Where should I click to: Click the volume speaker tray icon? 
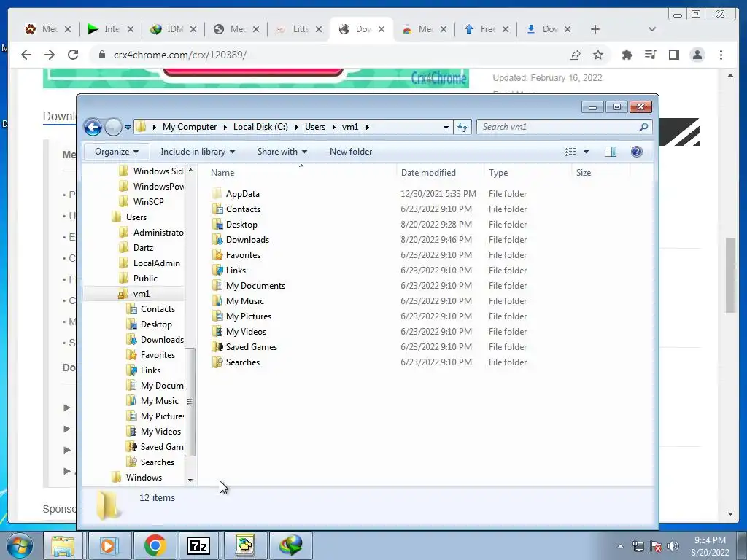click(673, 546)
